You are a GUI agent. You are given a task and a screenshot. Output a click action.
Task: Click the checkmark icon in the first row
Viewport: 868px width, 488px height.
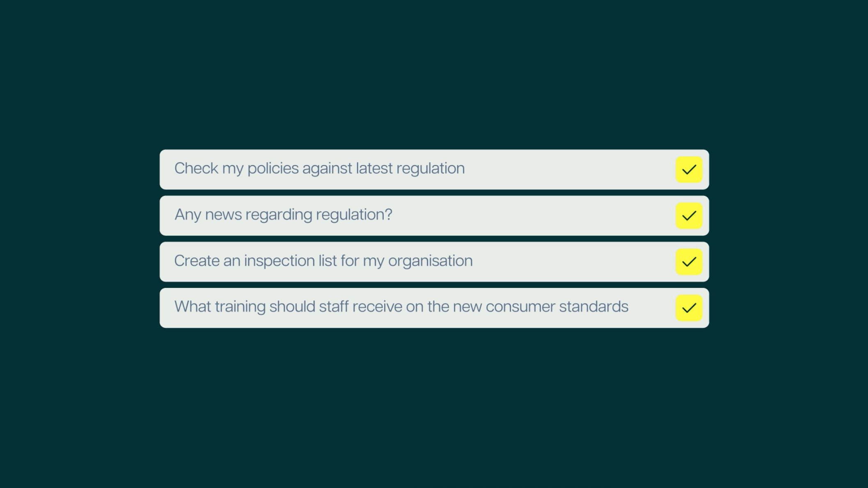[689, 170]
